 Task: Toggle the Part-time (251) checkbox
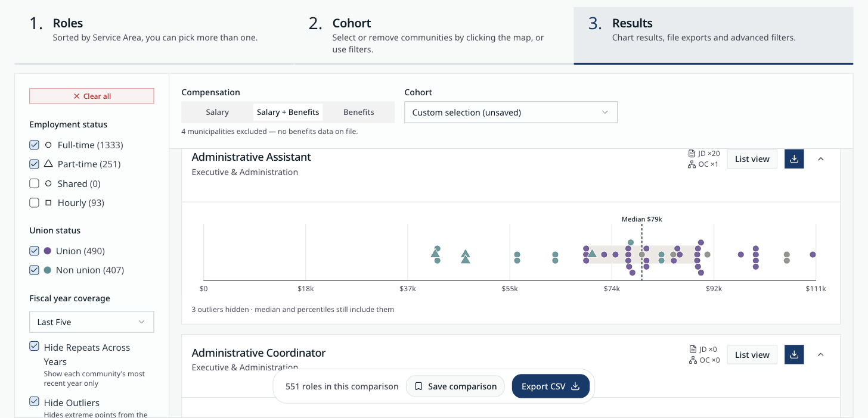click(x=35, y=164)
